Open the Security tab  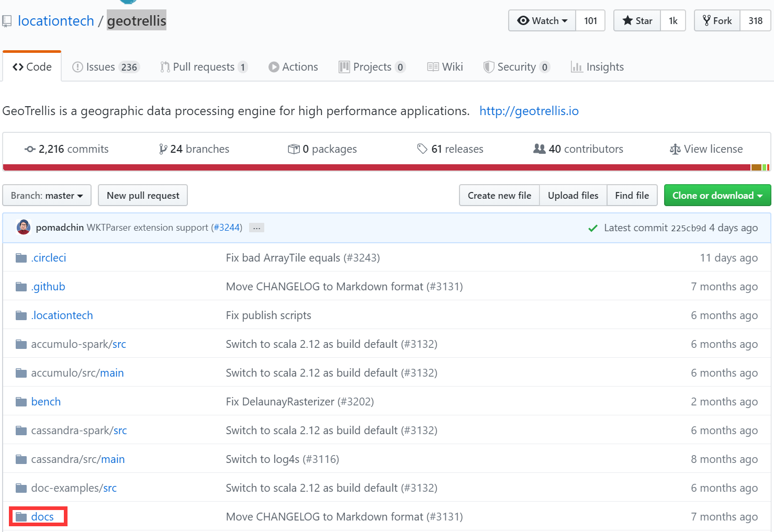[517, 67]
